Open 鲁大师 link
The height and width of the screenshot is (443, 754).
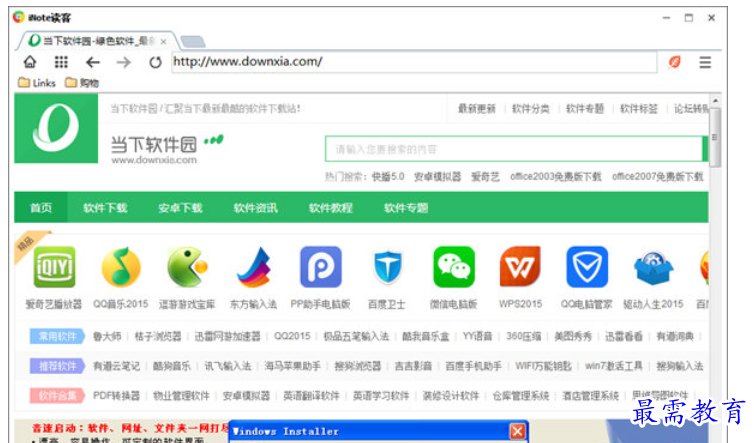tap(107, 336)
